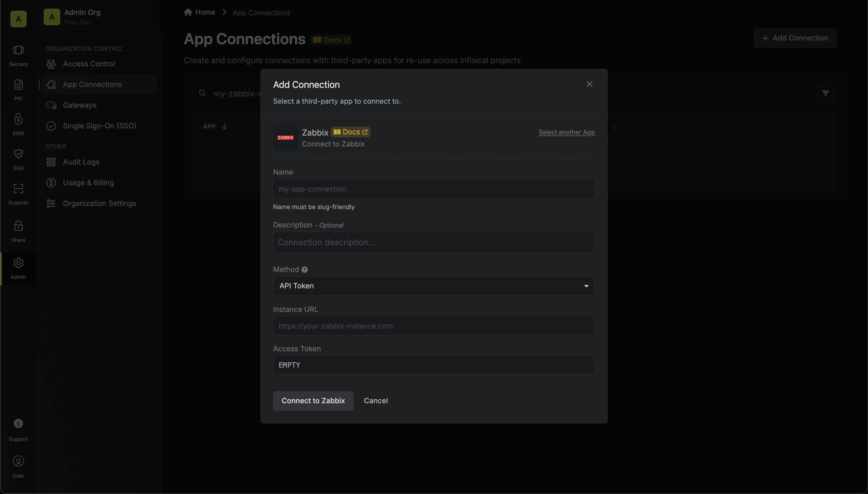Open the filter funnel icon
The height and width of the screenshot is (494, 868).
(x=826, y=93)
